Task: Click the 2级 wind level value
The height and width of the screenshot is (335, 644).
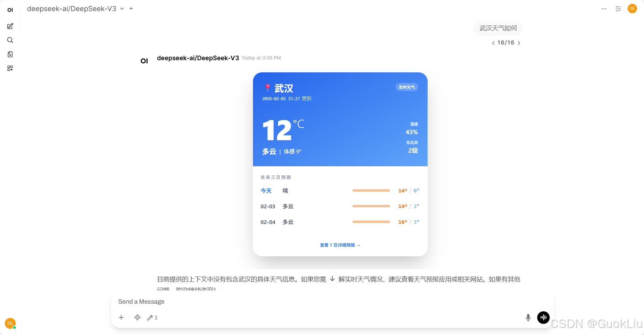Action: (x=413, y=150)
